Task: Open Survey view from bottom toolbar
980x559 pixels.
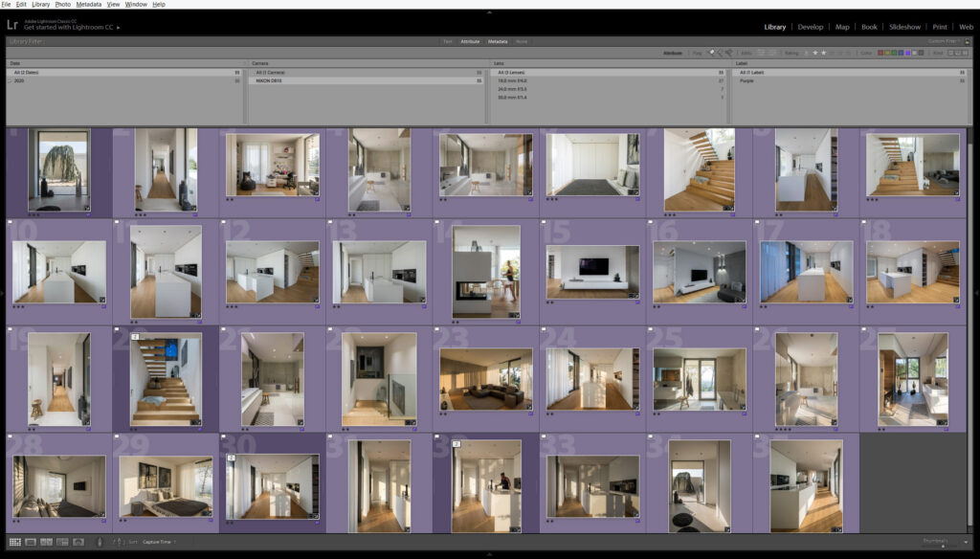Action: click(62, 542)
